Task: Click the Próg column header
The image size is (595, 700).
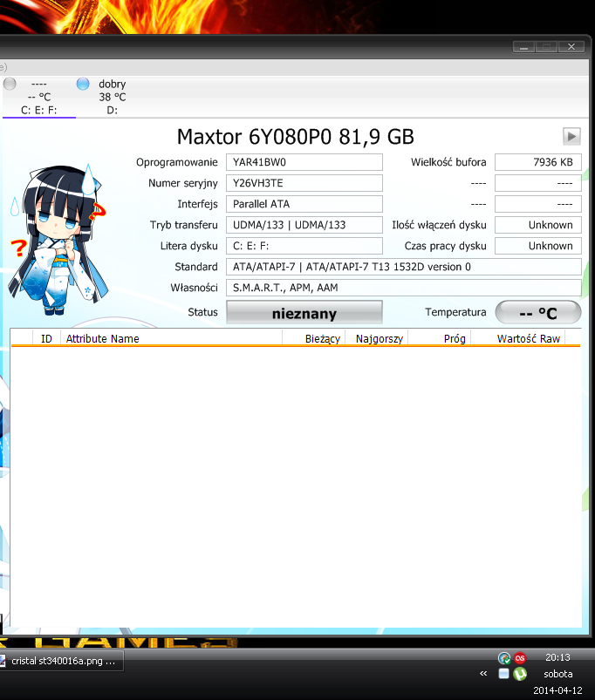Action: 440,339
